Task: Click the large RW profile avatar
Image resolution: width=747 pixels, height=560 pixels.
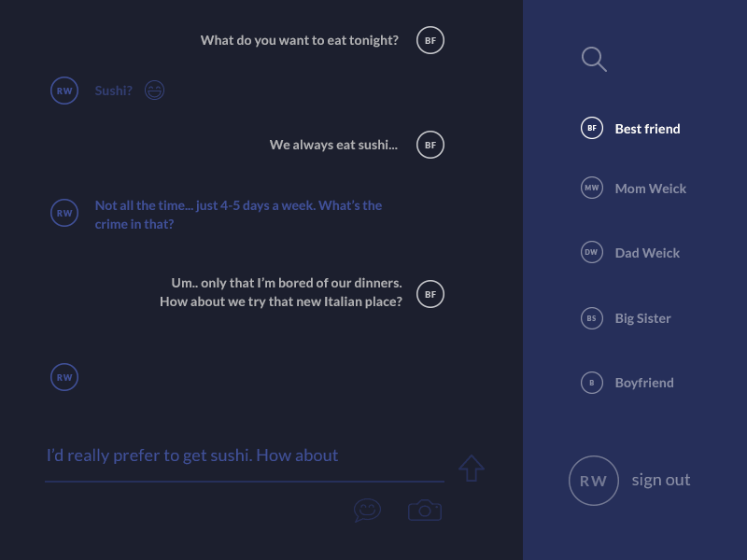Action: pyautogui.click(x=593, y=481)
